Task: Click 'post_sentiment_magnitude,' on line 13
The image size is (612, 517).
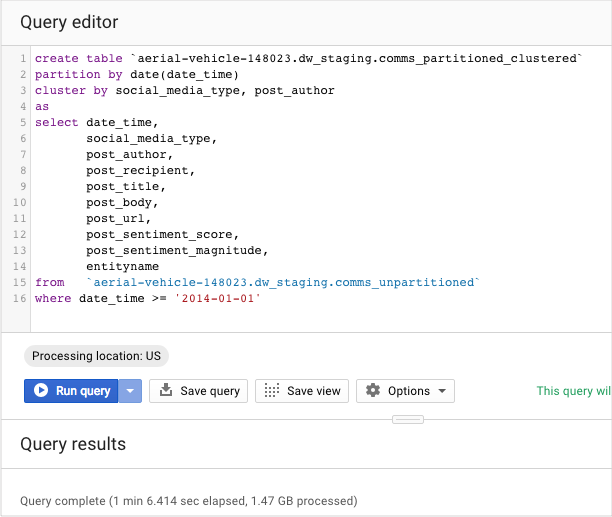Action: click(177, 251)
